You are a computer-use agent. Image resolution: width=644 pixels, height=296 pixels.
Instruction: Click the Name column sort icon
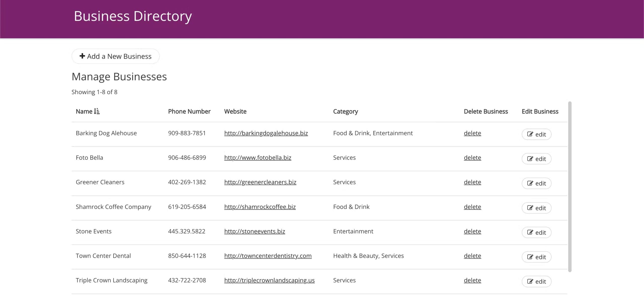pos(97,111)
